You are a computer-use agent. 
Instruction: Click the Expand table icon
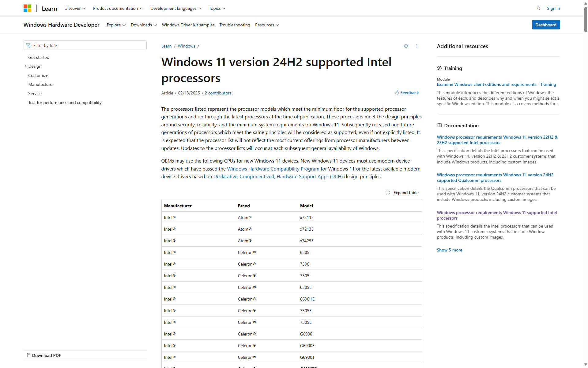pyautogui.click(x=387, y=193)
